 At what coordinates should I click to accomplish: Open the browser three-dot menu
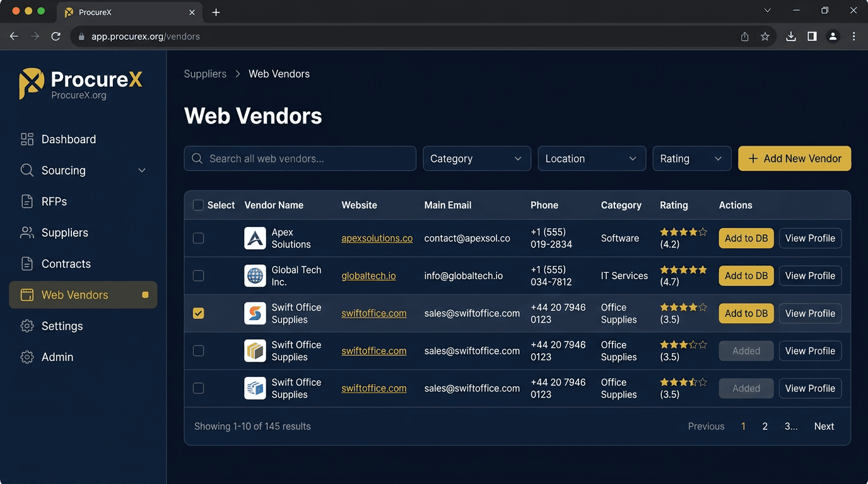[x=854, y=37]
